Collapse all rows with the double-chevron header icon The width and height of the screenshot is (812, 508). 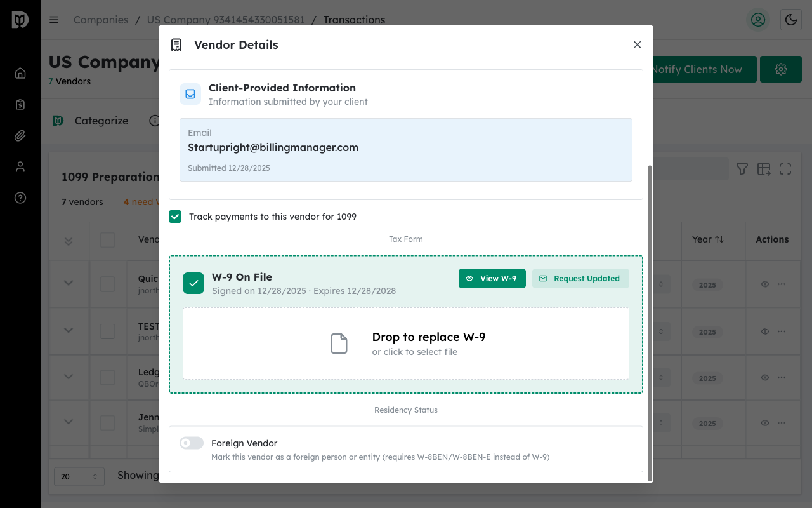[69, 241]
